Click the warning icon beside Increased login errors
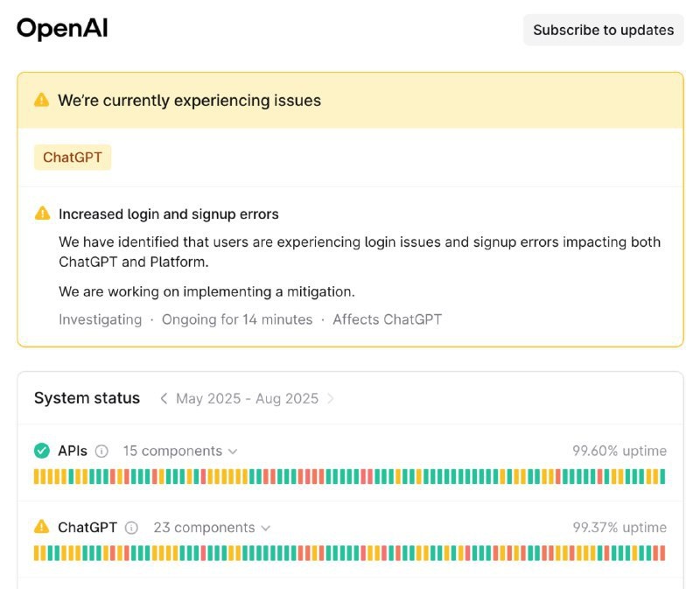 point(42,214)
